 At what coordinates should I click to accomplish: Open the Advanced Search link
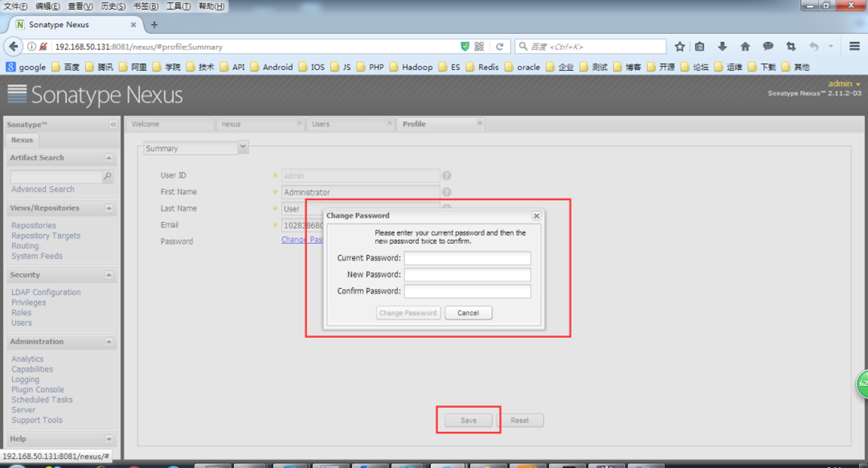click(43, 189)
